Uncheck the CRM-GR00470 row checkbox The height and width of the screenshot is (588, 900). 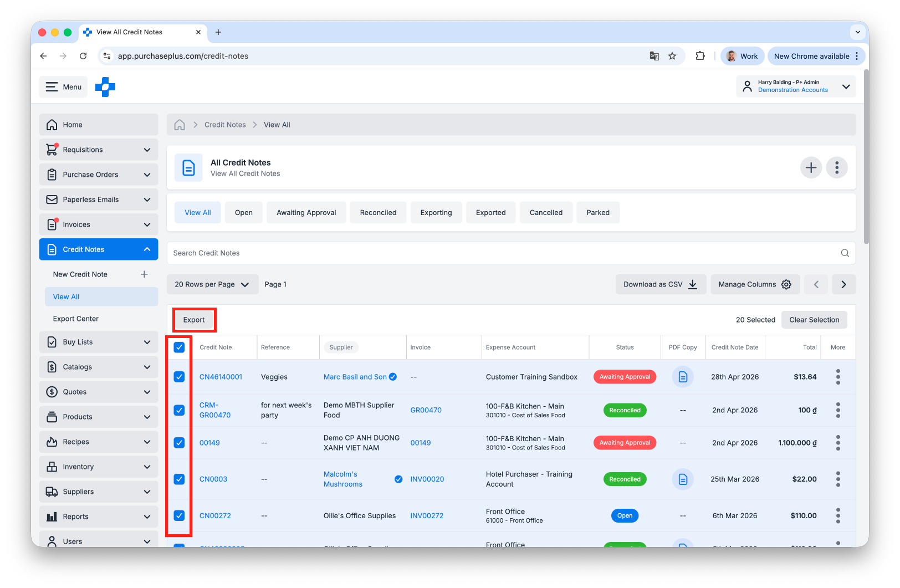179,410
